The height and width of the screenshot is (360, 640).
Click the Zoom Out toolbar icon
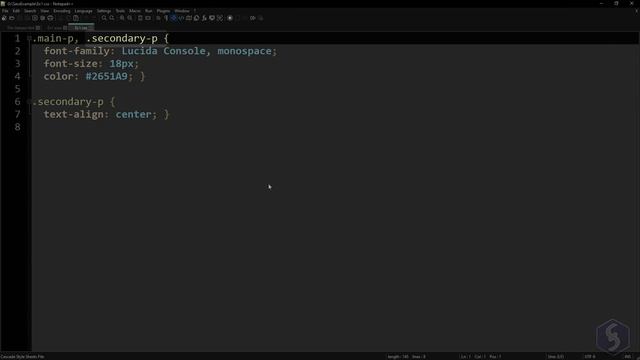[130, 18]
